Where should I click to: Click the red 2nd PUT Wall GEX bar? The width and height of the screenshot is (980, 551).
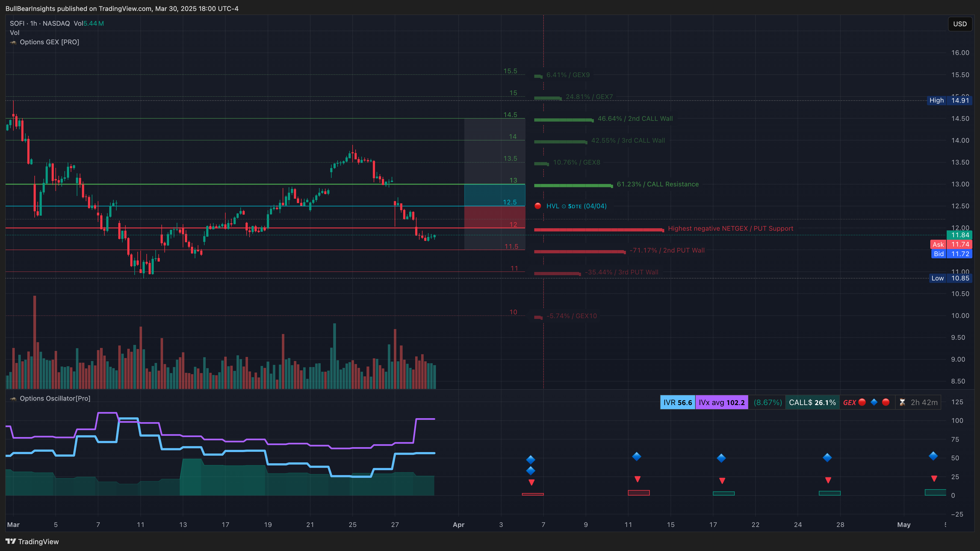tap(580, 251)
